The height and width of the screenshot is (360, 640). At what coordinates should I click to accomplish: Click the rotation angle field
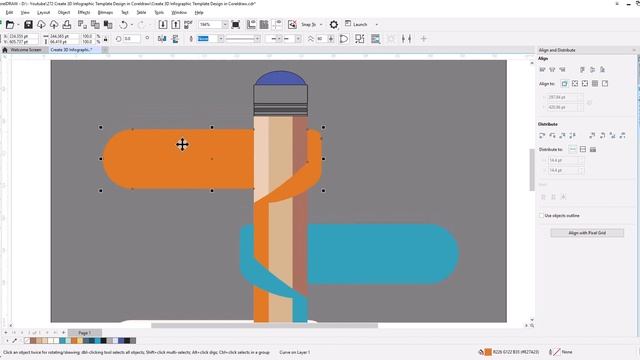point(132,39)
